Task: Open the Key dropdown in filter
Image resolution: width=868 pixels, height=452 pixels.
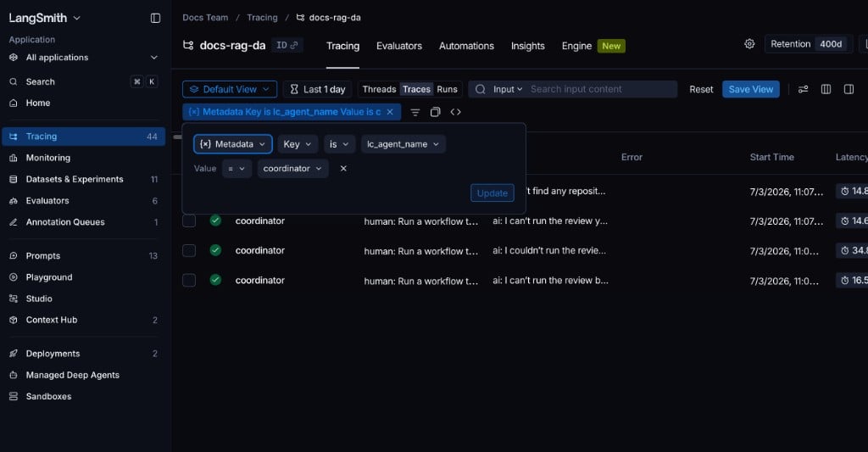Action: (x=298, y=144)
